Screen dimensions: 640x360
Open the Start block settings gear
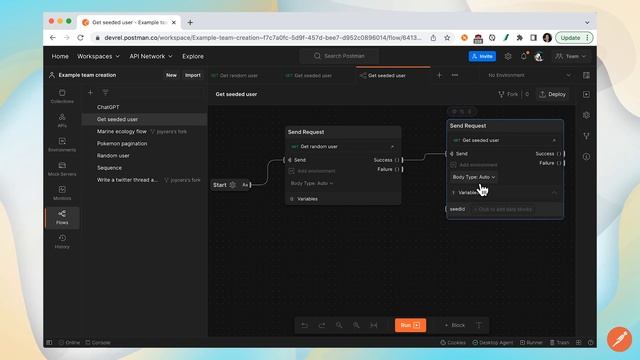point(233,185)
